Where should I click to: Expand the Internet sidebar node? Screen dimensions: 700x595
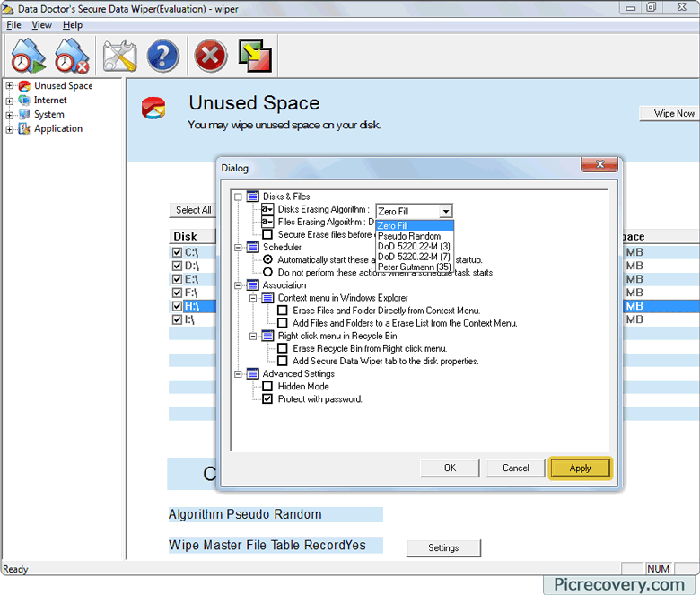[x=9, y=101]
